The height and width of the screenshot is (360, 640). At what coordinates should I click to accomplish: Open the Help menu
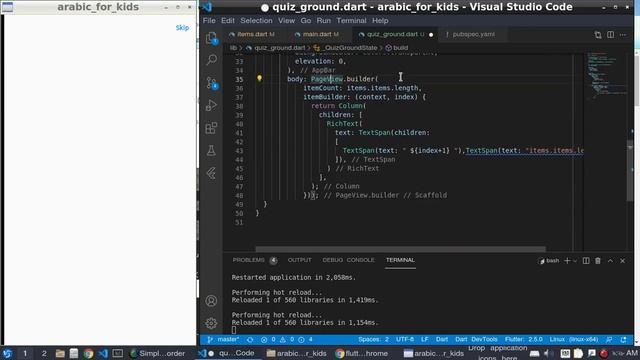click(380, 20)
